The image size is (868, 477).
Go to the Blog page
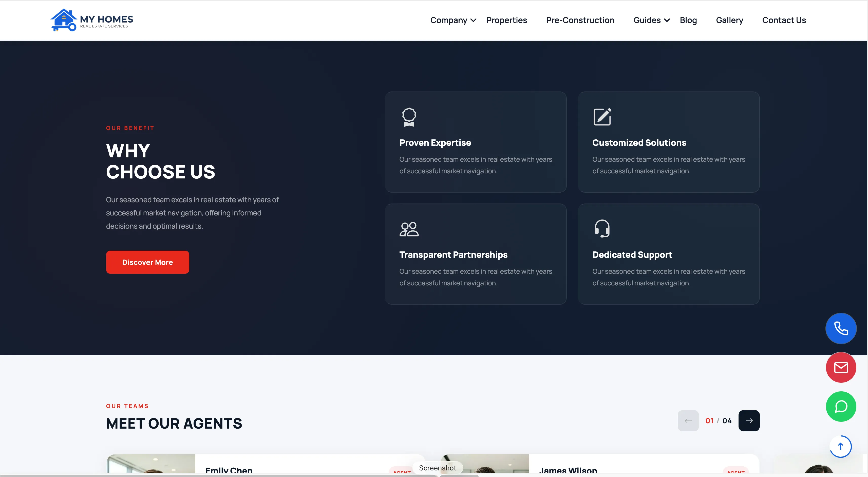pyautogui.click(x=688, y=20)
